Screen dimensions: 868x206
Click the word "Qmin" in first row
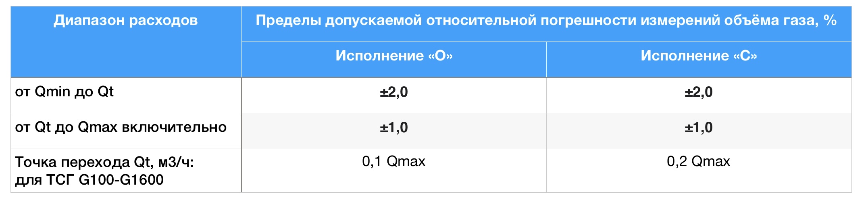click(52, 92)
